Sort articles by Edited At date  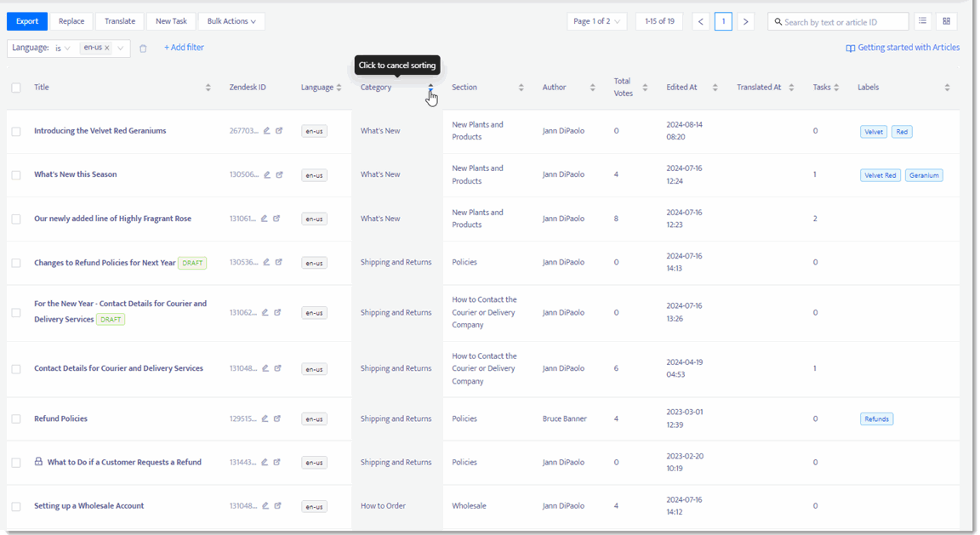(715, 88)
